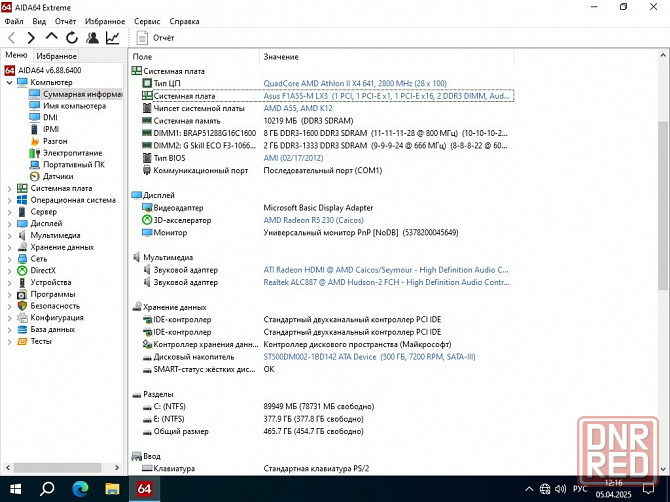The height and width of the screenshot is (502, 670).
Task: Expand the Хранение данных tree node
Action: (9, 247)
